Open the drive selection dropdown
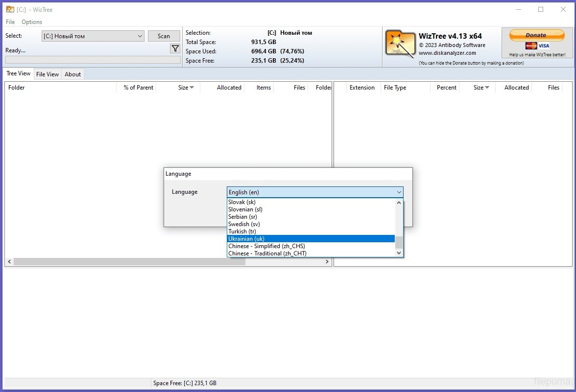 [141, 36]
